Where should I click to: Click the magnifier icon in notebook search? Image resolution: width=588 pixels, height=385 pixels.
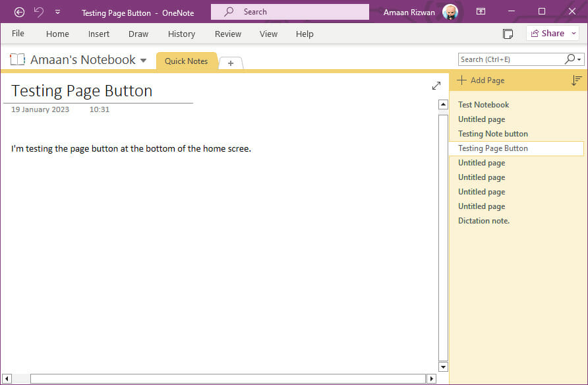pyautogui.click(x=570, y=59)
